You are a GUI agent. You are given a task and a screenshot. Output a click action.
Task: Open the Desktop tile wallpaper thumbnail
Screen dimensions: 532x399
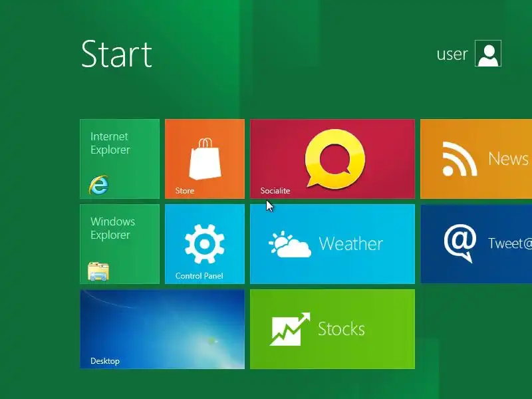coord(162,329)
